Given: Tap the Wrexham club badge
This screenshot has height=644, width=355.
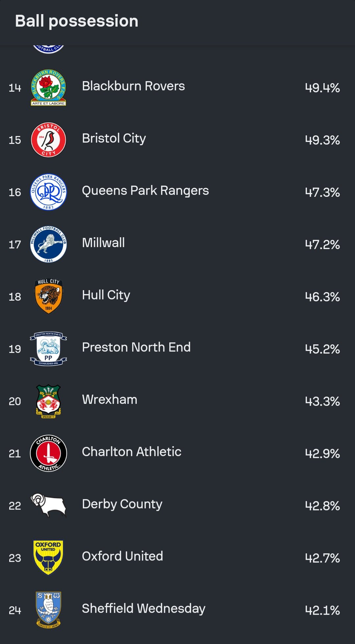Looking at the screenshot, I should (x=48, y=401).
